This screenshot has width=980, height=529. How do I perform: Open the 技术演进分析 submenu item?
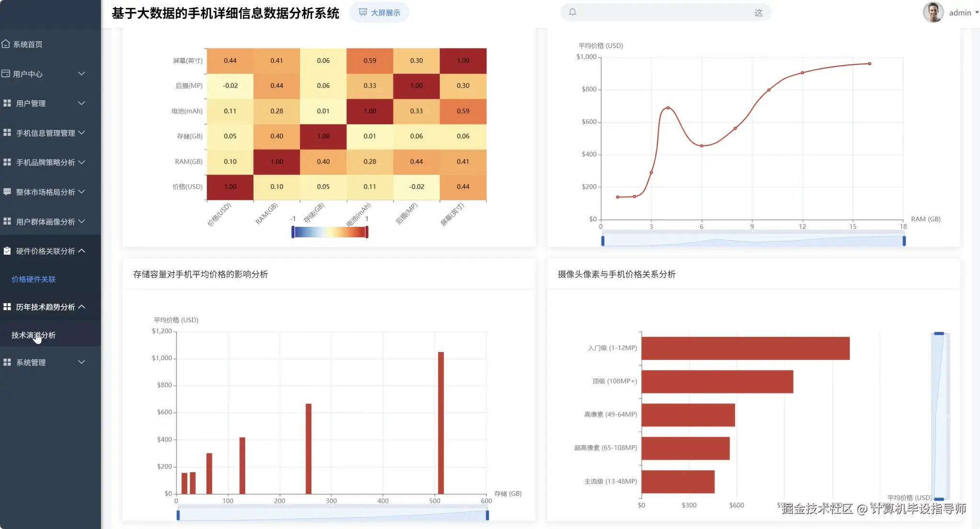point(34,335)
